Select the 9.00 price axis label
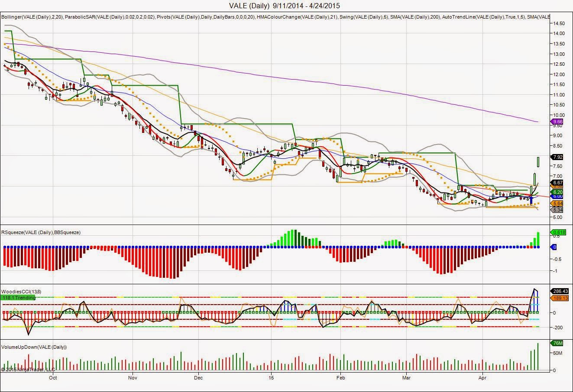Screen dimensions: 573x392 coord(558,135)
